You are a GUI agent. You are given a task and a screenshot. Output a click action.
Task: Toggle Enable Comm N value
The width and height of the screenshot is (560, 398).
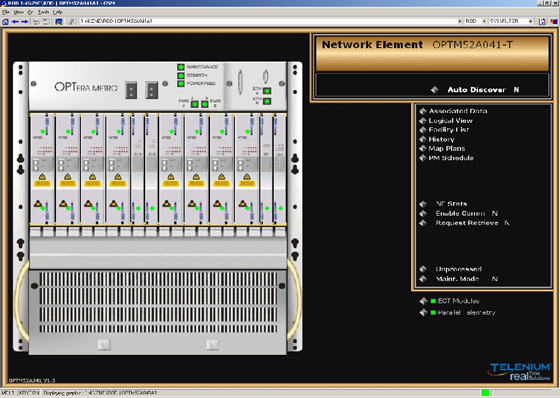pyautogui.click(x=495, y=213)
